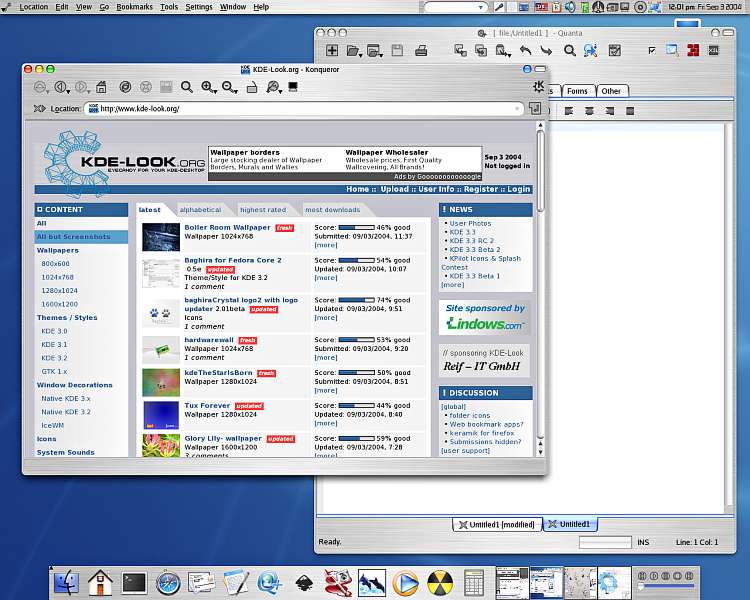750x600 pixels.
Task: Click the Register link in the KDE-Look header
Action: 481,189
